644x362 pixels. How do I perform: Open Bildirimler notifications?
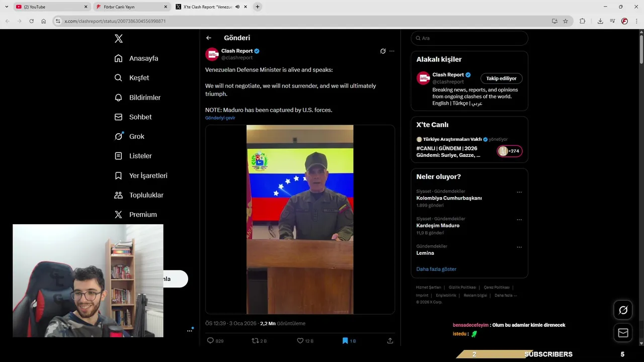pos(137,98)
